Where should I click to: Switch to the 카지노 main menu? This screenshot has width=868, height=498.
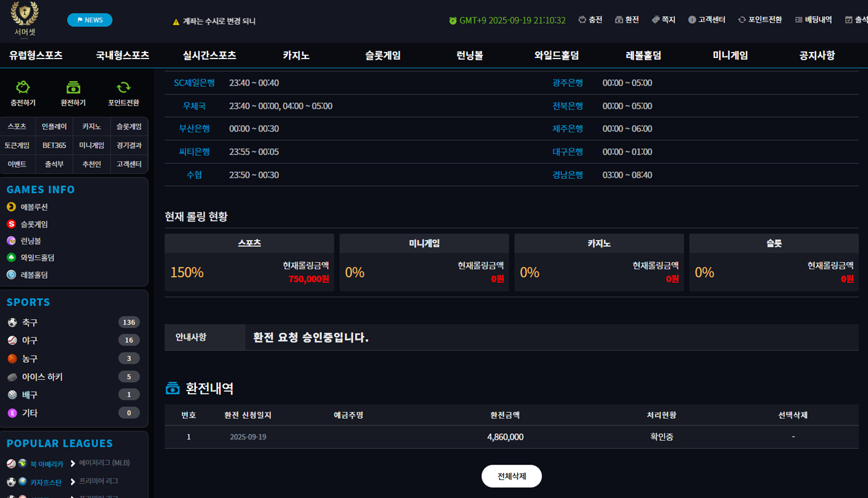tap(296, 56)
